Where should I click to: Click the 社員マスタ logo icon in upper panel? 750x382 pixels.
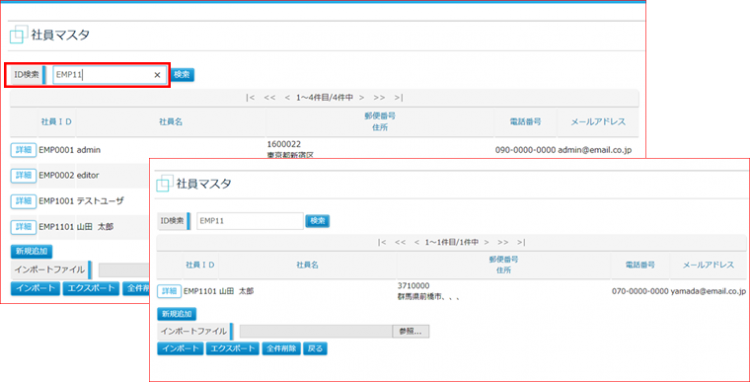point(18,35)
